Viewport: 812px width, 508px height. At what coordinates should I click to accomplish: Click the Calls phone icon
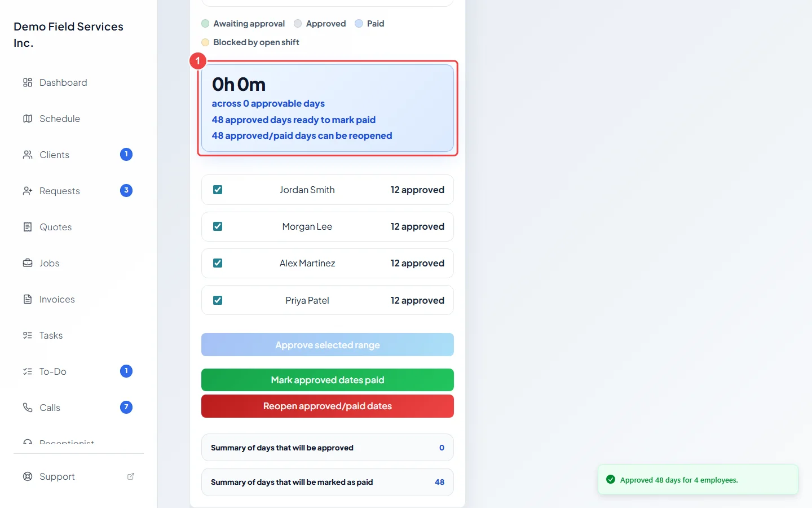tap(27, 408)
